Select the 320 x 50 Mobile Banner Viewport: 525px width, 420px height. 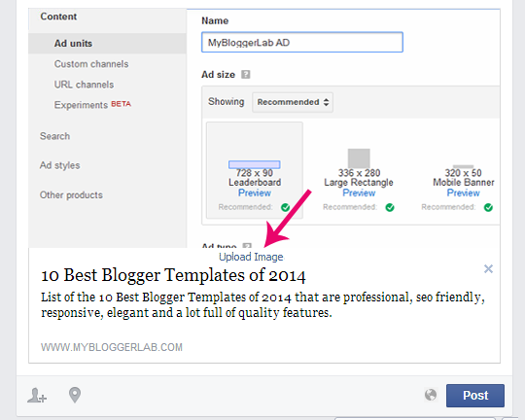pos(464,170)
